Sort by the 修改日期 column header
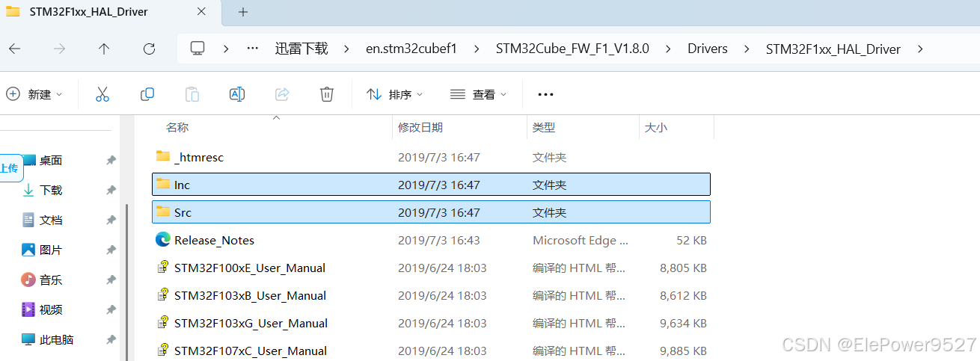 click(420, 128)
